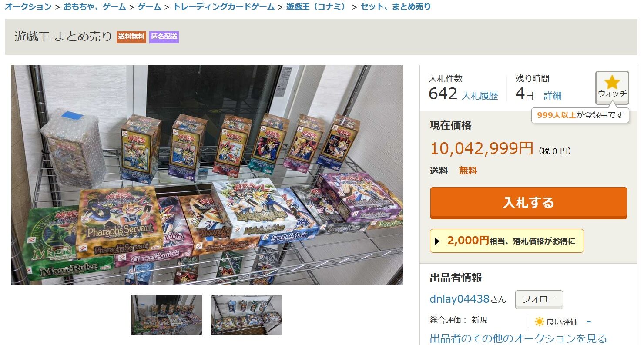Viewport: 644px width, 345px height.
Task: Open seller profile dnlay04438
Action: pos(460,299)
